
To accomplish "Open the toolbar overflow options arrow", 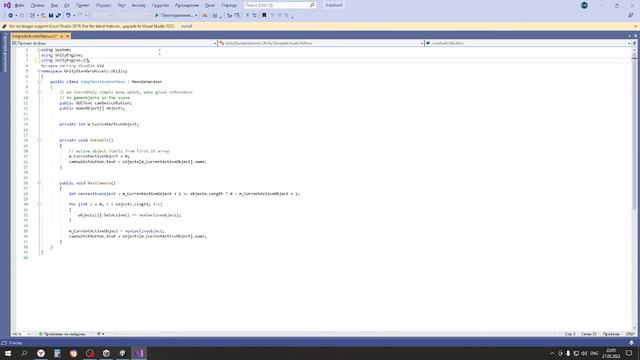I will click(x=292, y=16).
